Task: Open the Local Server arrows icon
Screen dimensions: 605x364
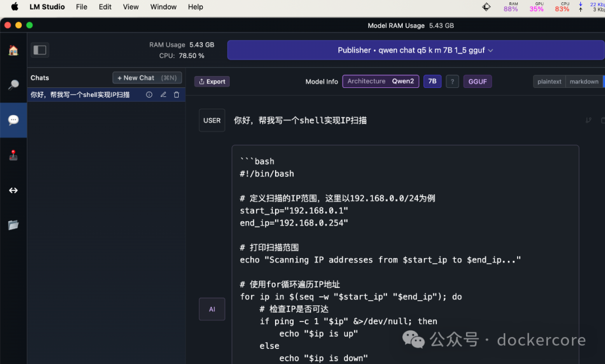Action: 13,190
